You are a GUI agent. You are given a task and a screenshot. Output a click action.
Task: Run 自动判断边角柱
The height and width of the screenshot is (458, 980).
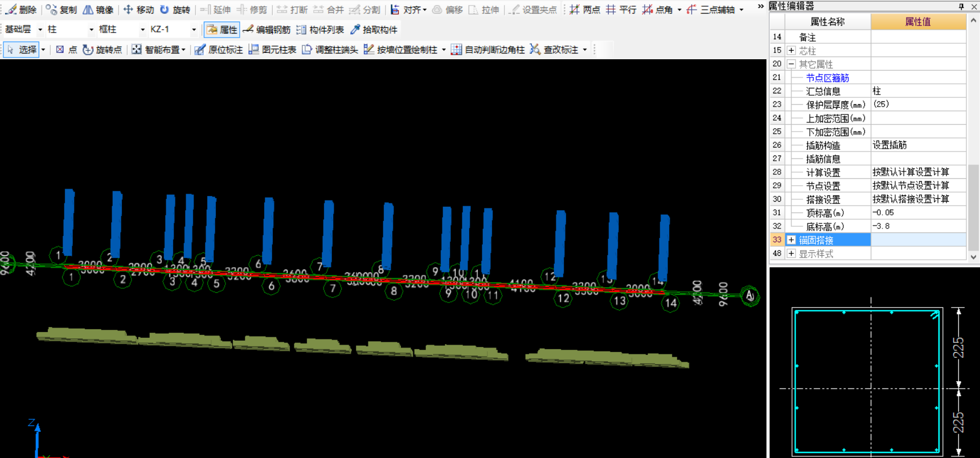[488, 50]
